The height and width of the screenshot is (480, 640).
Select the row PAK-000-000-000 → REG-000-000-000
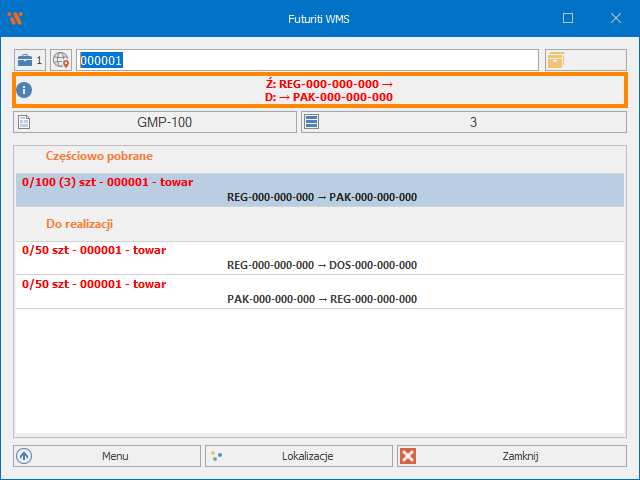point(320,291)
